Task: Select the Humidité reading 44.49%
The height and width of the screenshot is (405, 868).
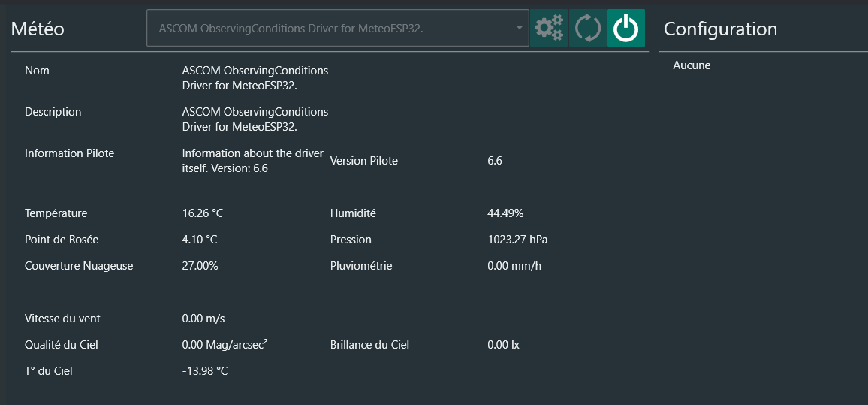Action: [505, 213]
